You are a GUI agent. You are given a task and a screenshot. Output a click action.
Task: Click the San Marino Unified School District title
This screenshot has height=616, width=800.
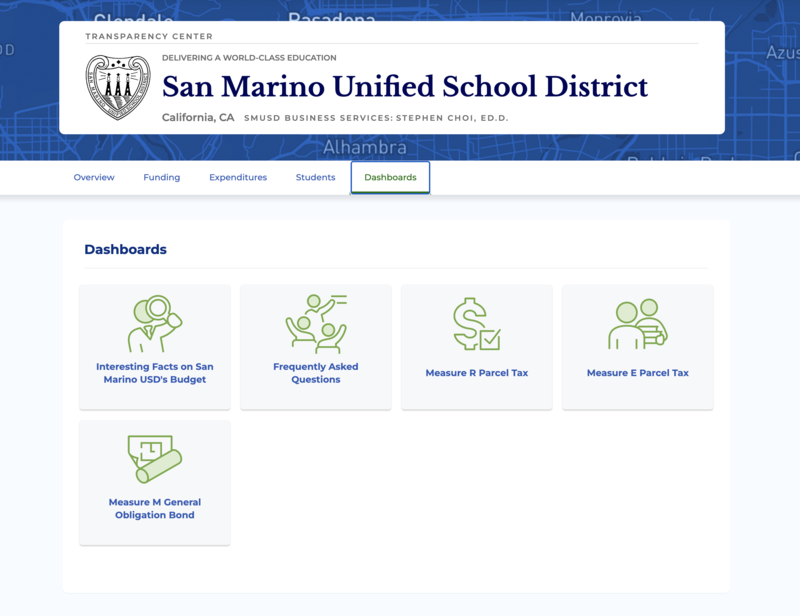pos(405,86)
